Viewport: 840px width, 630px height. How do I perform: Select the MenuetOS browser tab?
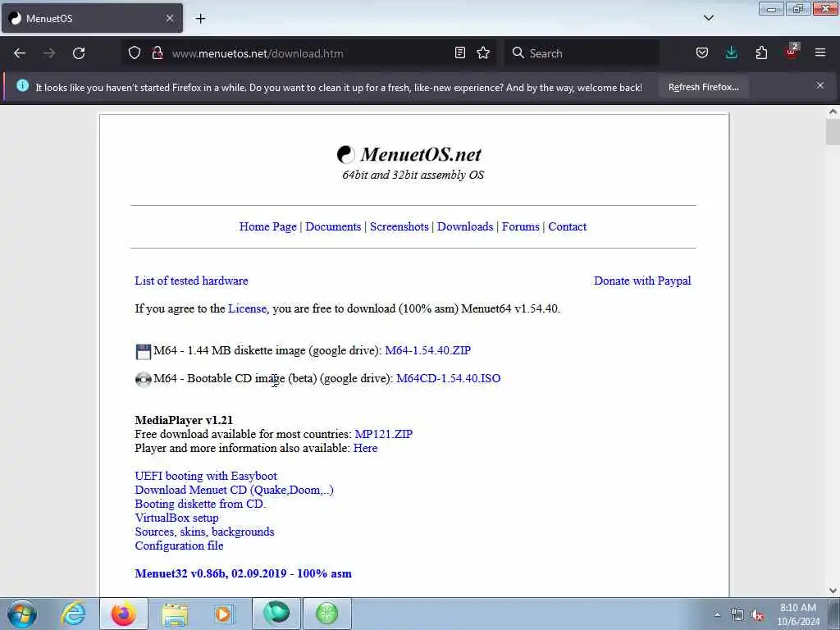(92, 18)
